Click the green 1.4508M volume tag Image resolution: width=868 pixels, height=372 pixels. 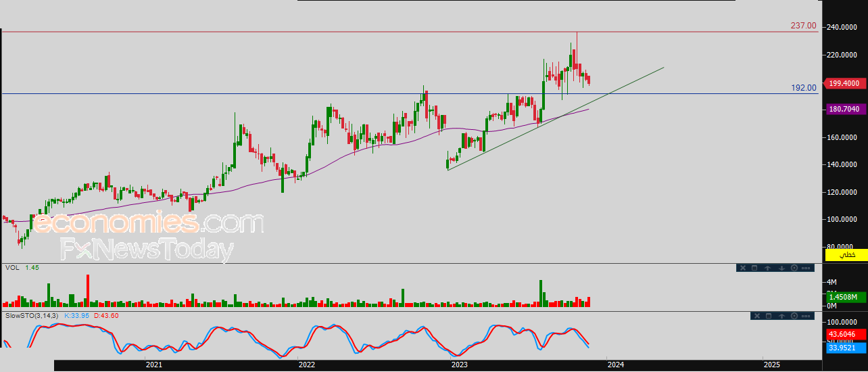click(x=846, y=297)
